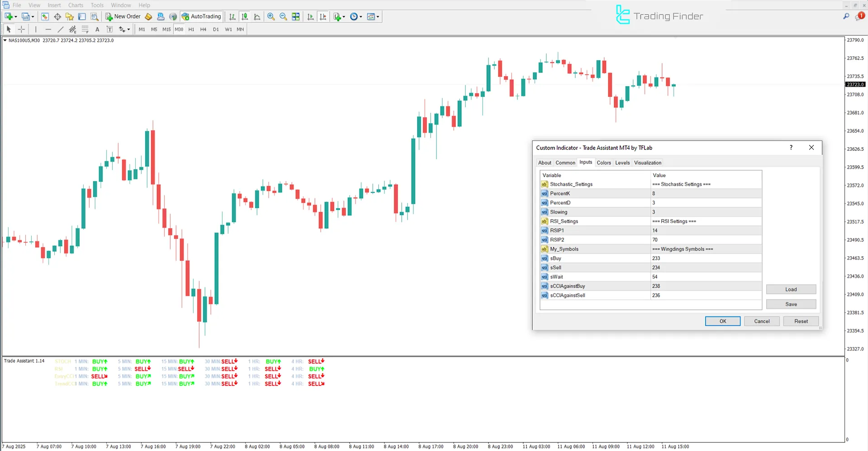Confirm settings with the OK button

[722, 321]
